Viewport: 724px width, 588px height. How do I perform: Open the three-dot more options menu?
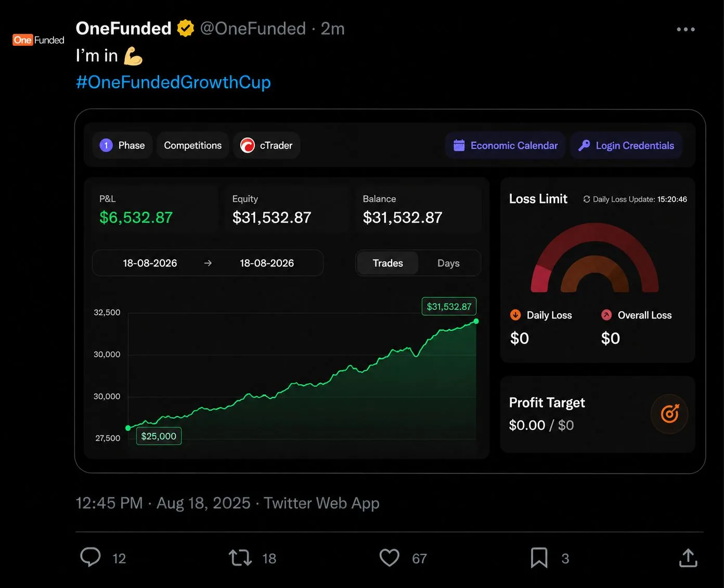686,30
